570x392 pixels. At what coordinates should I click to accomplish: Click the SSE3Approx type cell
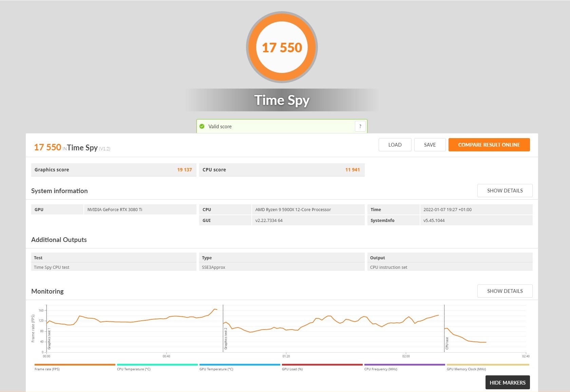282,267
